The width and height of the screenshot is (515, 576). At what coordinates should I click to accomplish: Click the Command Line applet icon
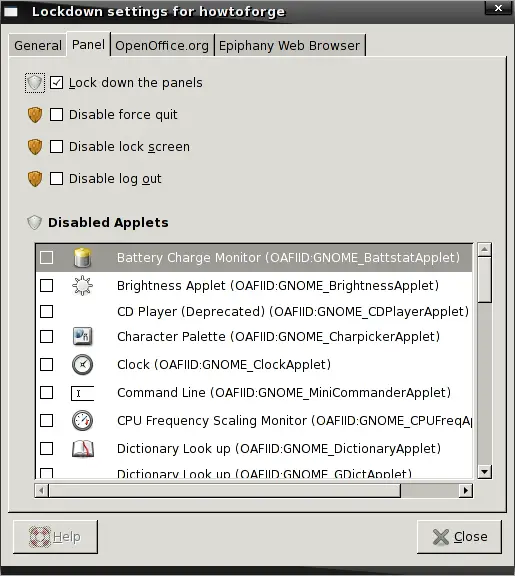[82, 393]
